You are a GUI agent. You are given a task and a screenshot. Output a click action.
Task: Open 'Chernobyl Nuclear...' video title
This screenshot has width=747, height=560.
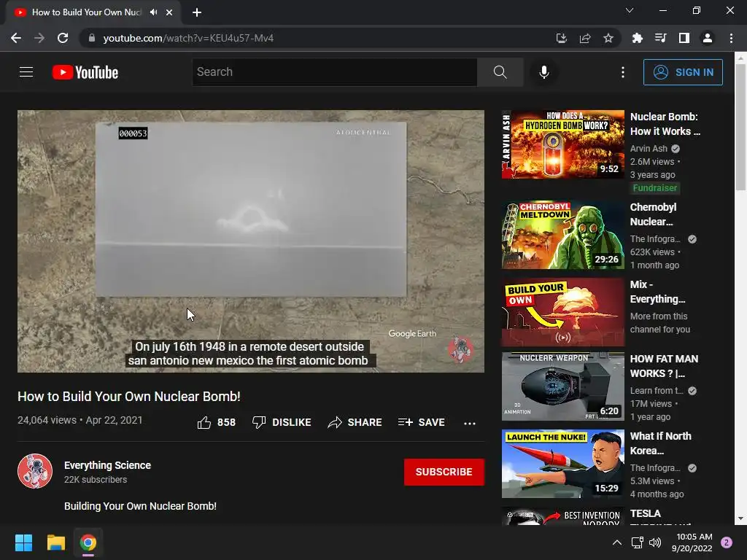pyautogui.click(x=653, y=214)
